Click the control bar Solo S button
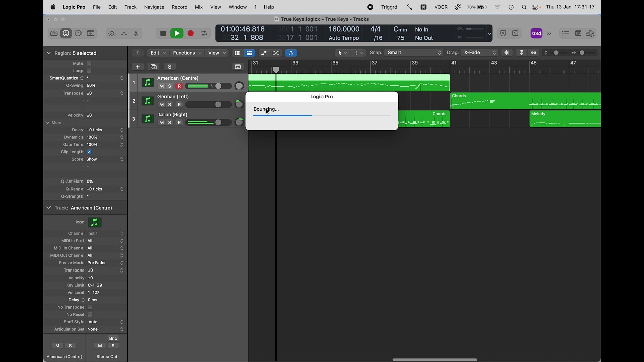The height and width of the screenshot is (362, 644). pos(515,33)
